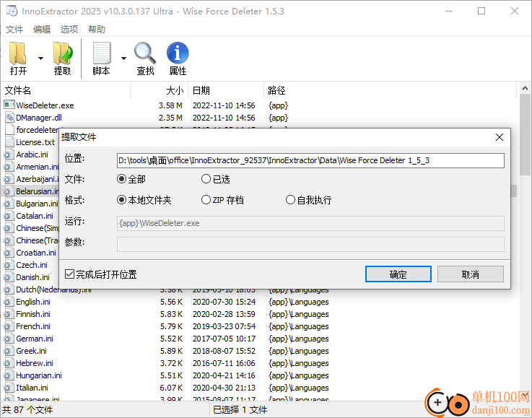The image size is (532, 418).
Task: Select DManager.dll file icon
Action: pyautogui.click(x=9, y=118)
